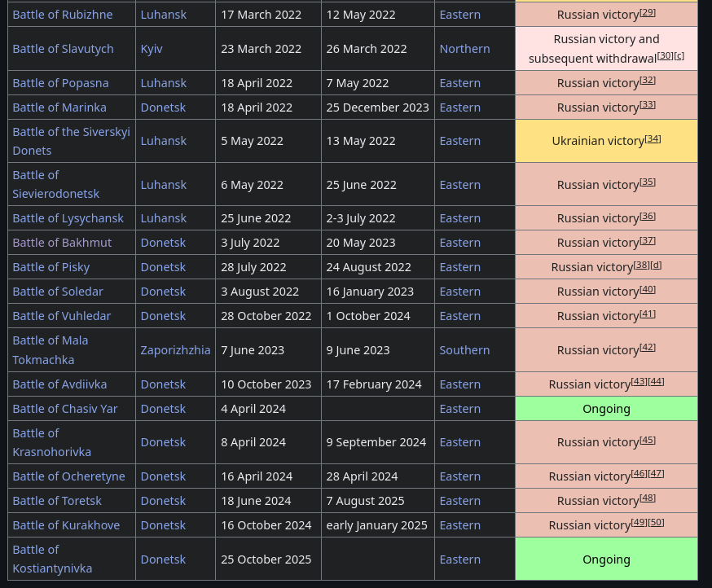Open citation [41] for Vuhledar result

[x=648, y=314]
